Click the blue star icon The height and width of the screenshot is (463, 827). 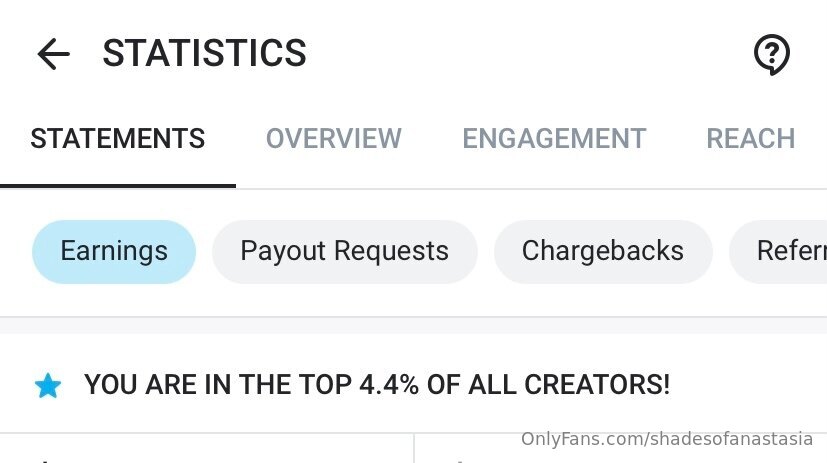pos(48,385)
